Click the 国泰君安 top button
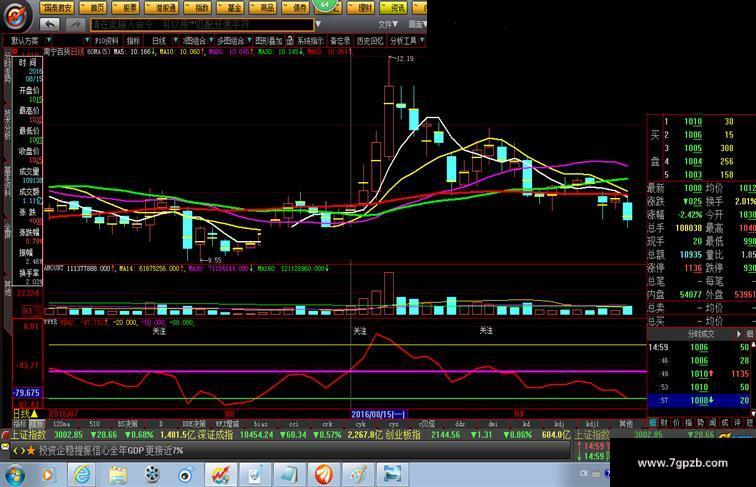756x487 pixels. pos(57,8)
